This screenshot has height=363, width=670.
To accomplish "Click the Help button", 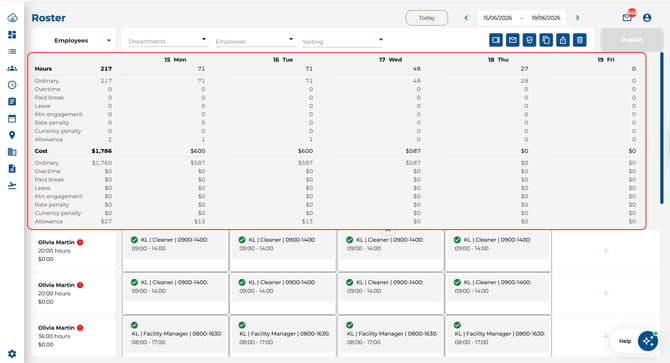I will pyautogui.click(x=625, y=341).
